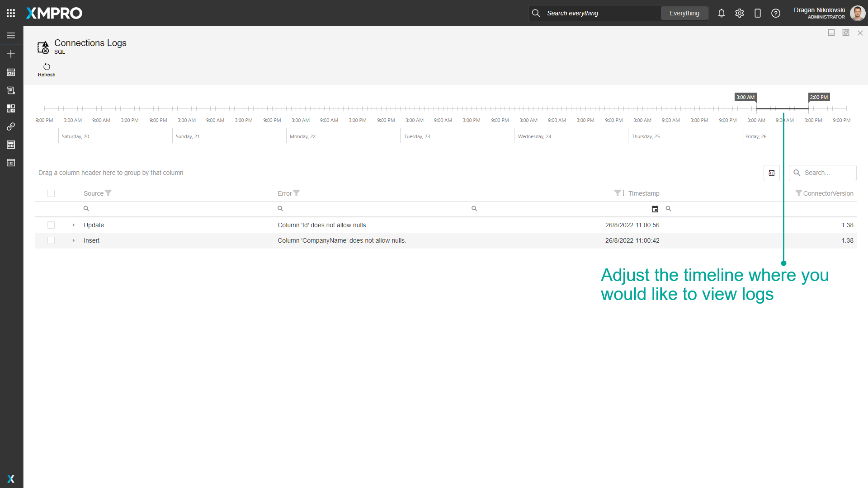Open the notifications bell
868x488 pixels.
[721, 13]
